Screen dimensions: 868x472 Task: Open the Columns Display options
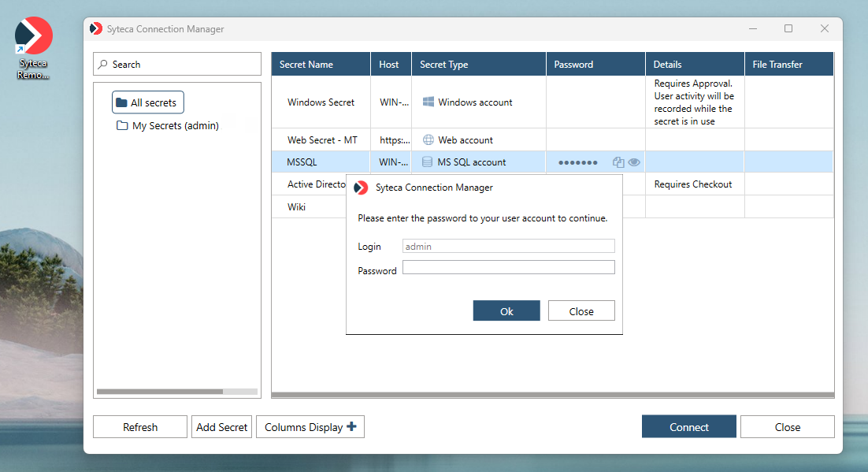(x=310, y=427)
